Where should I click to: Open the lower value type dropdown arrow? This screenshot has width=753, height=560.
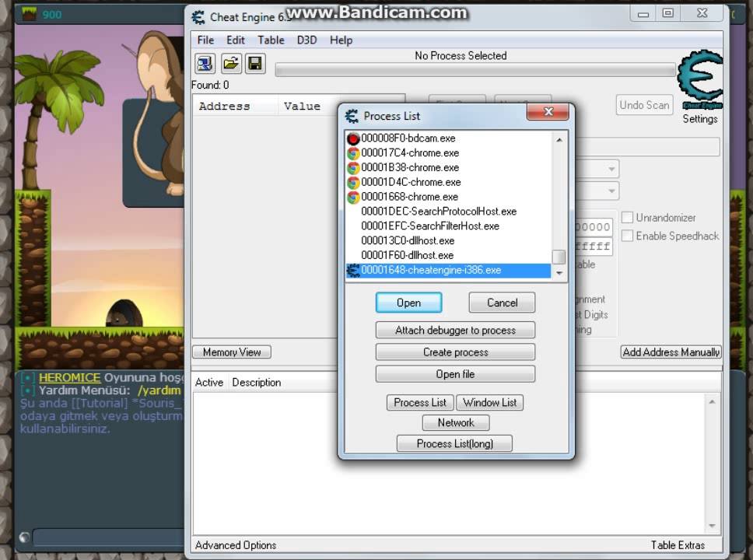click(x=611, y=191)
